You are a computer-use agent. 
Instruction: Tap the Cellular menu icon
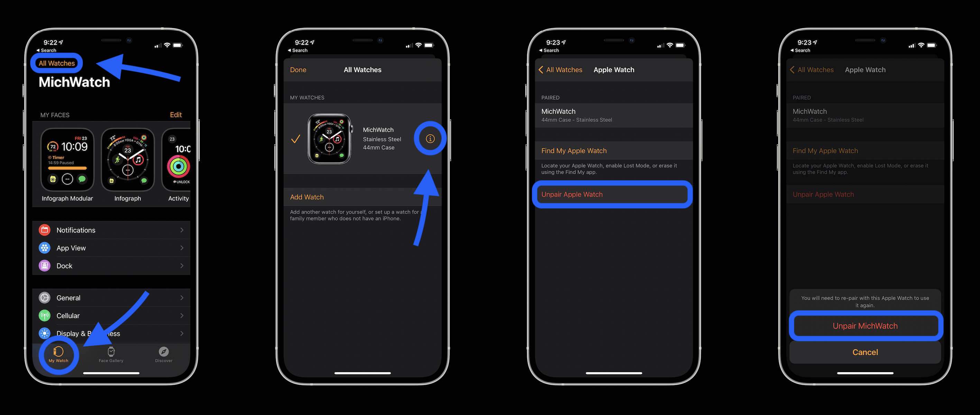coord(44,316)
